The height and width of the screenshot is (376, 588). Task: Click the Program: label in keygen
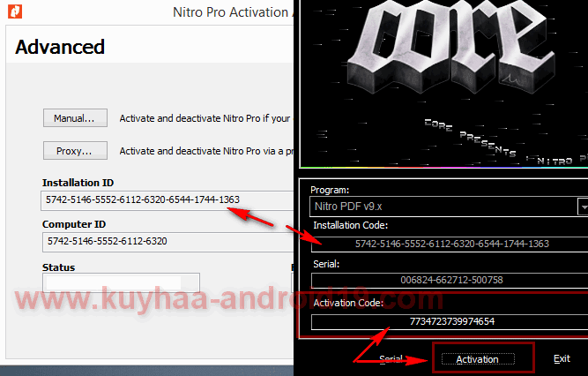coord(330,190)
